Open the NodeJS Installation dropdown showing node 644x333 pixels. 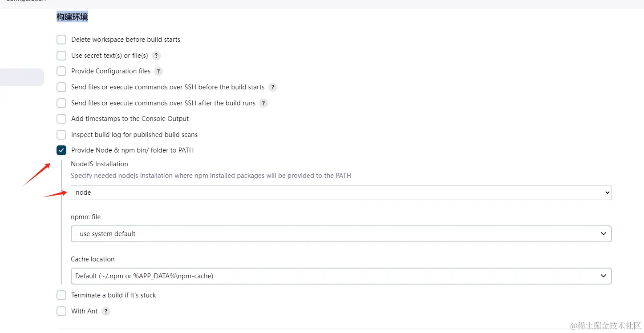tap(341, 193)
